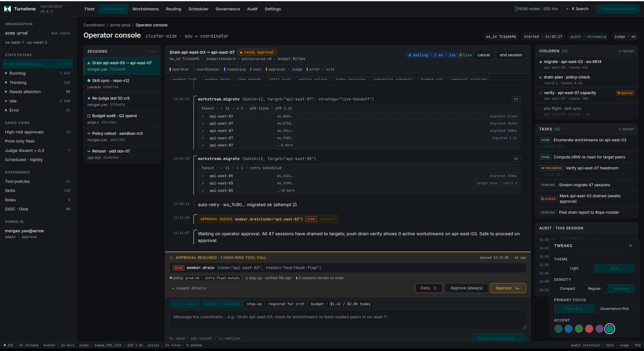Deny the member.drain tool call

428,288
